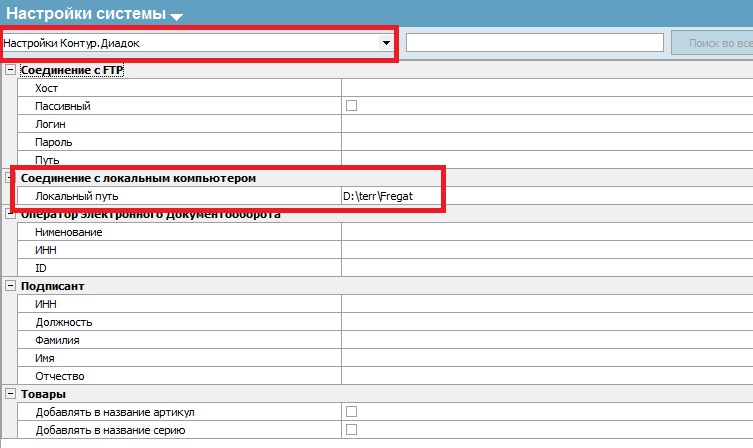Select the D:\terr\Fregat local path value
Viewport: 753px width, 448px height.
(378, 196)
